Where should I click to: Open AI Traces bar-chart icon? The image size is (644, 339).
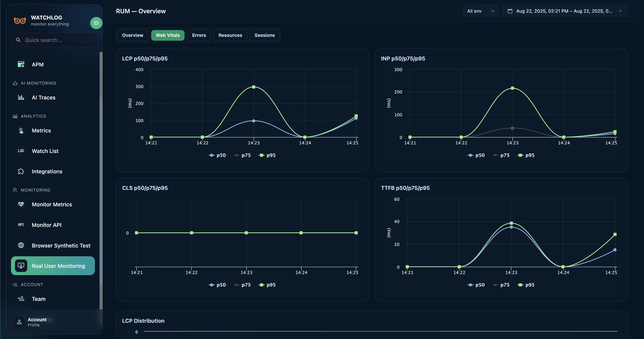pos(21,97)
